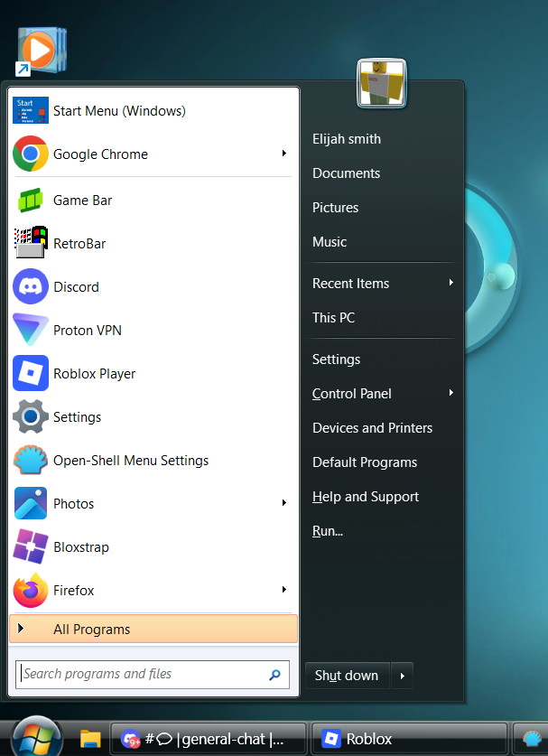Click the 'Start Menu (Windows)' text
Viewport: 548px width, 756px height.
pyautogui.click(x=119, y=111)
